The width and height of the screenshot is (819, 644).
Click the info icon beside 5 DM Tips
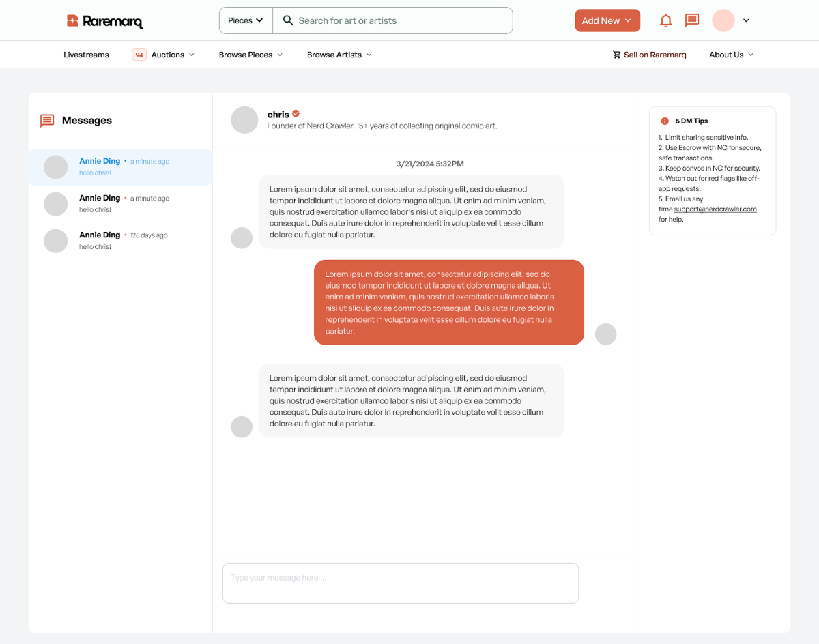click(665, 121)
